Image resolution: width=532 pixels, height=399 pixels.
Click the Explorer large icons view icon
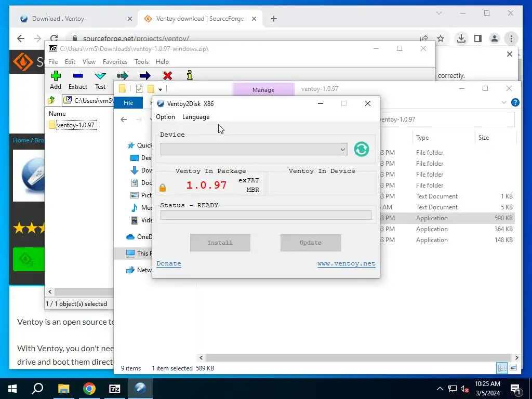click(513, 368)
